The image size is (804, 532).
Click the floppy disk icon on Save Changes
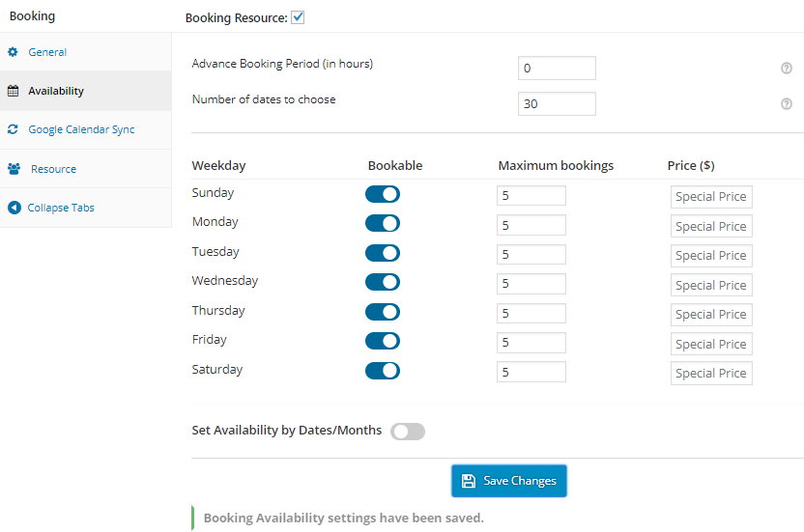(469, 481)
